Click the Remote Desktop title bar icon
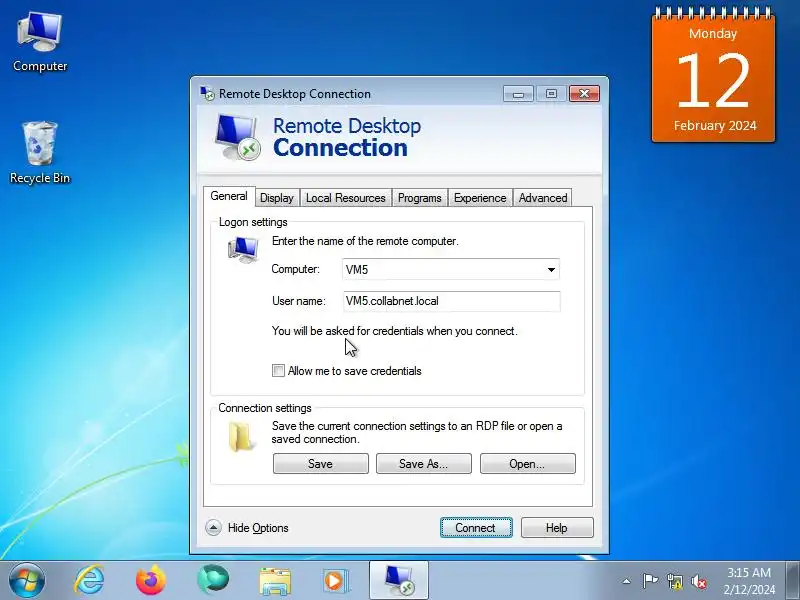The image size is (800, 600). click(x=207, y=93)
